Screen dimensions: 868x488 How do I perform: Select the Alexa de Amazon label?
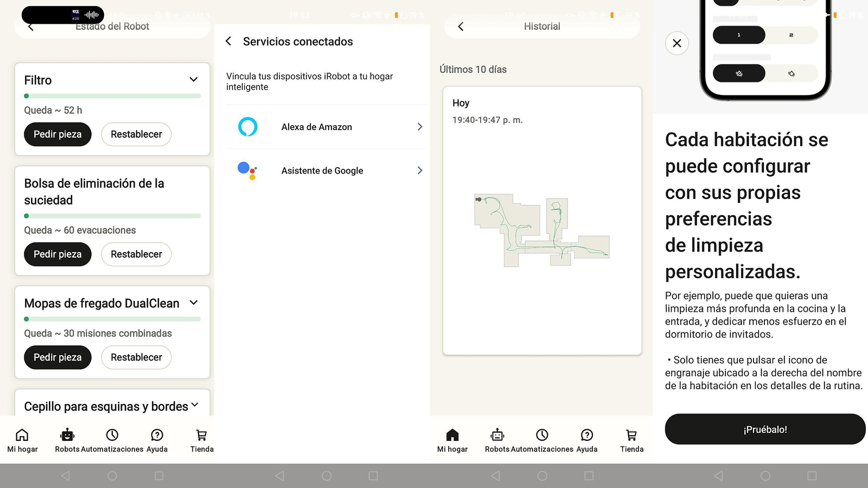[317, 127]
